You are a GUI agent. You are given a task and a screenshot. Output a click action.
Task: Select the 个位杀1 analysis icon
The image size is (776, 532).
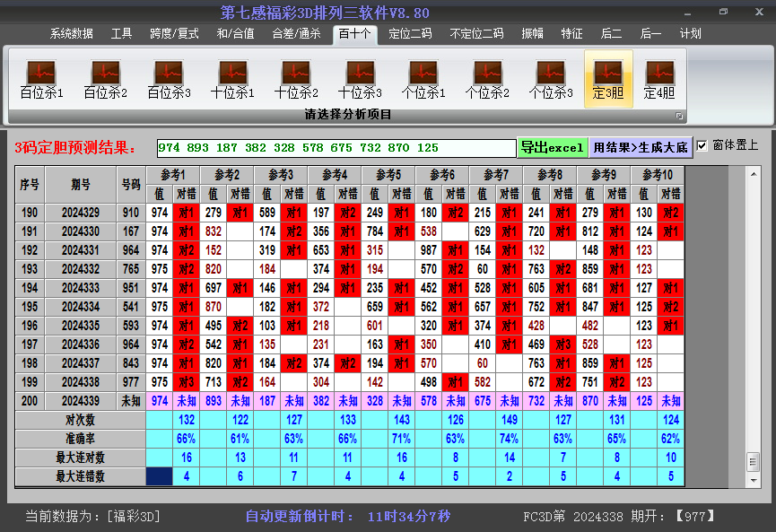point(423,80)
